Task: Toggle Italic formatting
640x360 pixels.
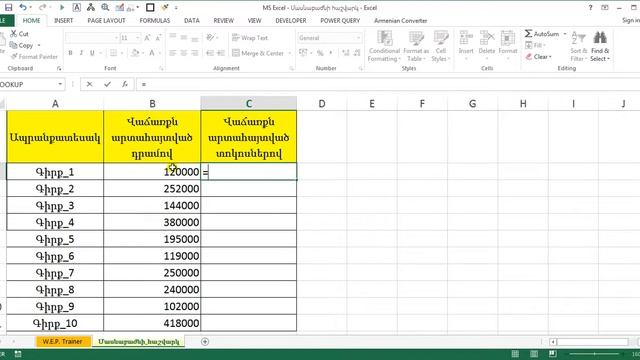Action: click(x=81, y=53)
